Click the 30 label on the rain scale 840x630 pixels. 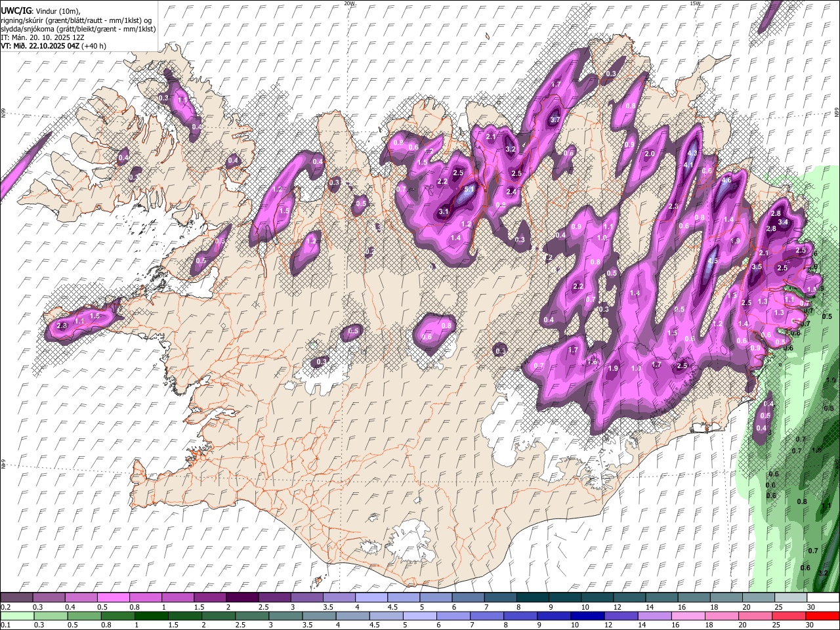[810, 625]
